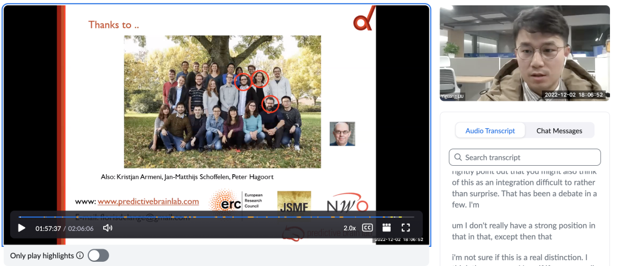Click the speaker webcam video thumbnail
This screenshot has height=266, width=644.
point(524,53)
